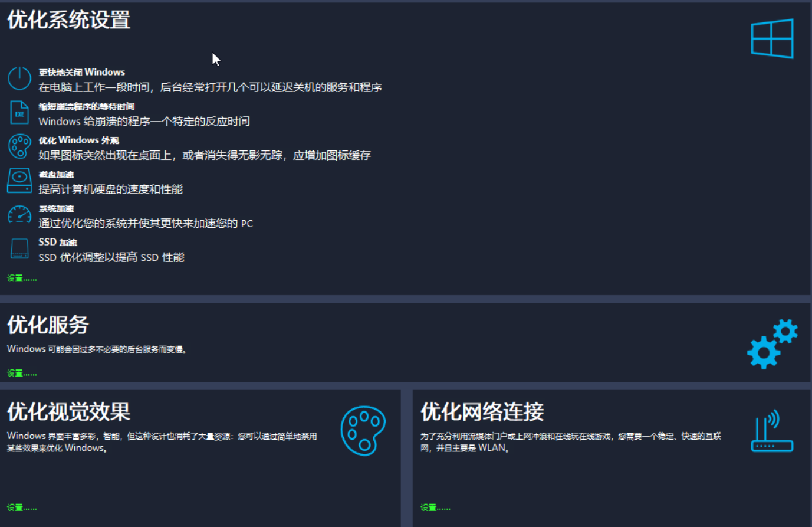Select the large palette icon in 优化视觉效果 panel
The width and height of the screenshot is (812, 527).
[x=363, y=431]
